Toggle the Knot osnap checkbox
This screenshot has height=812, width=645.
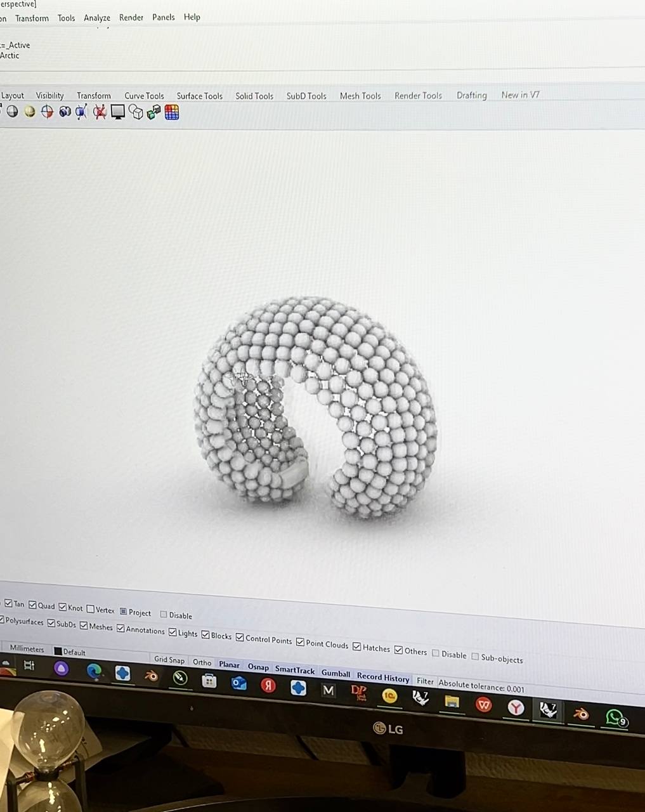click(x=62, y=607)
